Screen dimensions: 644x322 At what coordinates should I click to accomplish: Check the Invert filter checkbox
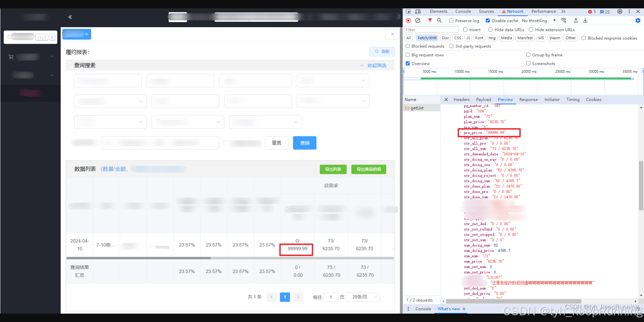[x=465, y=30]
